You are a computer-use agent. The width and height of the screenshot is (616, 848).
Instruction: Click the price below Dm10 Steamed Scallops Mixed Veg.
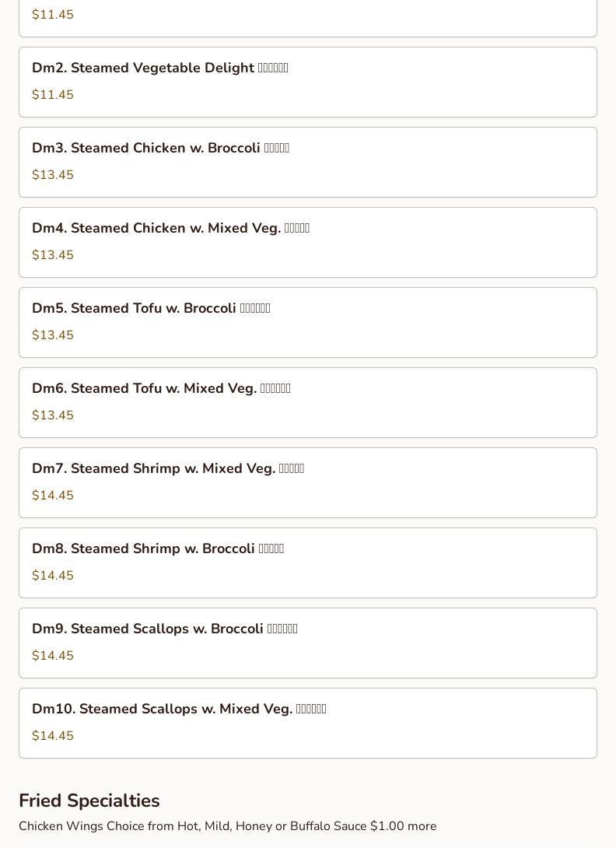(x=53, y=736)
